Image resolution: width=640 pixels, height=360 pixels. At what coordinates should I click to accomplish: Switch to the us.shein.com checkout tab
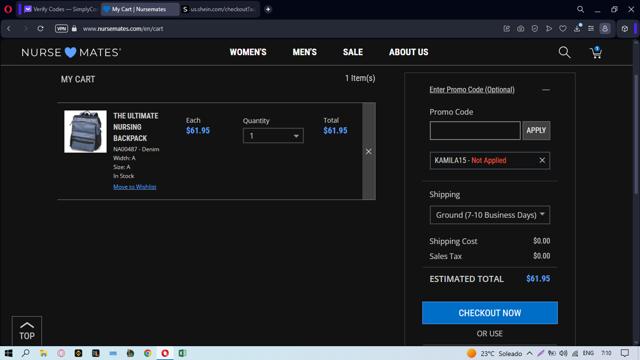point(219,9)
